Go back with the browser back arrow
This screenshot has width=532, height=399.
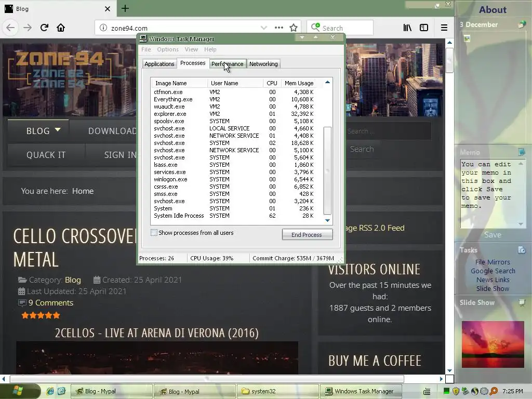coord(10,28)
